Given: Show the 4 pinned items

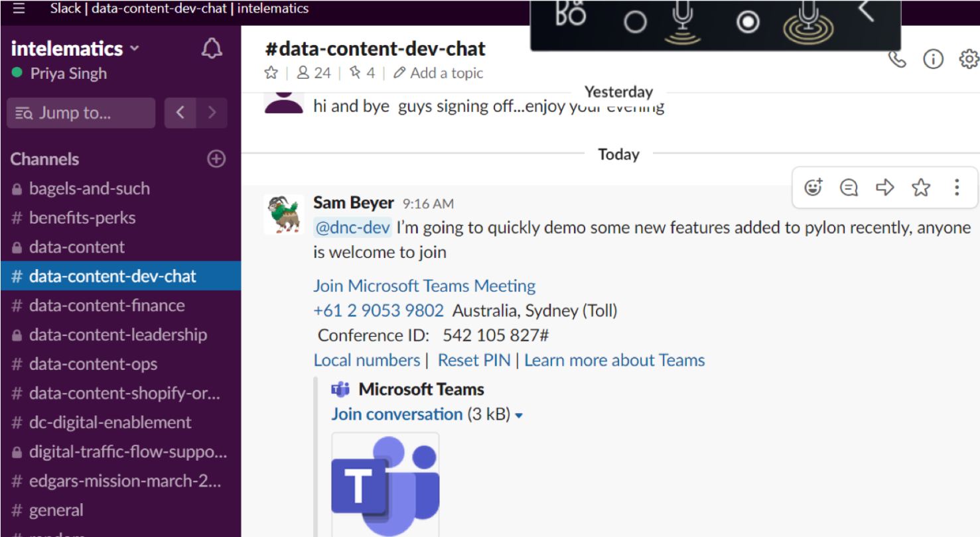Looking at the screenshot, I should coord(362,73).
